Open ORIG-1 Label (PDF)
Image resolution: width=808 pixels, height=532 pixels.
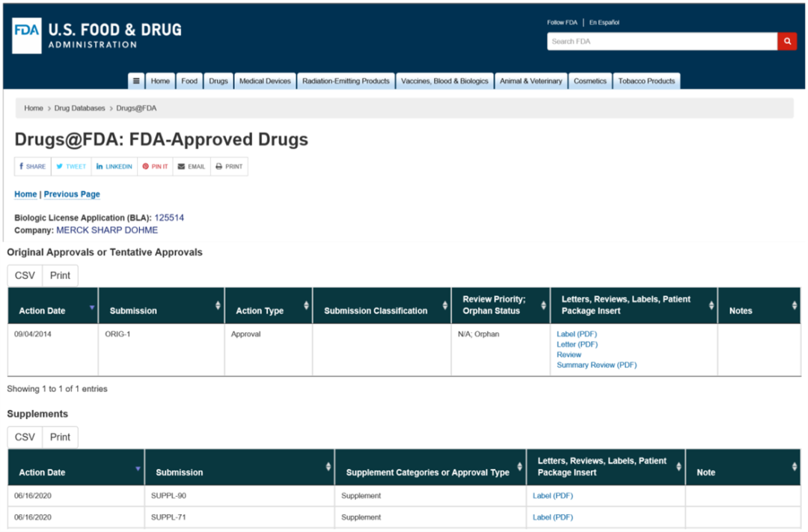pyautogui.click(x=577, y=334)
